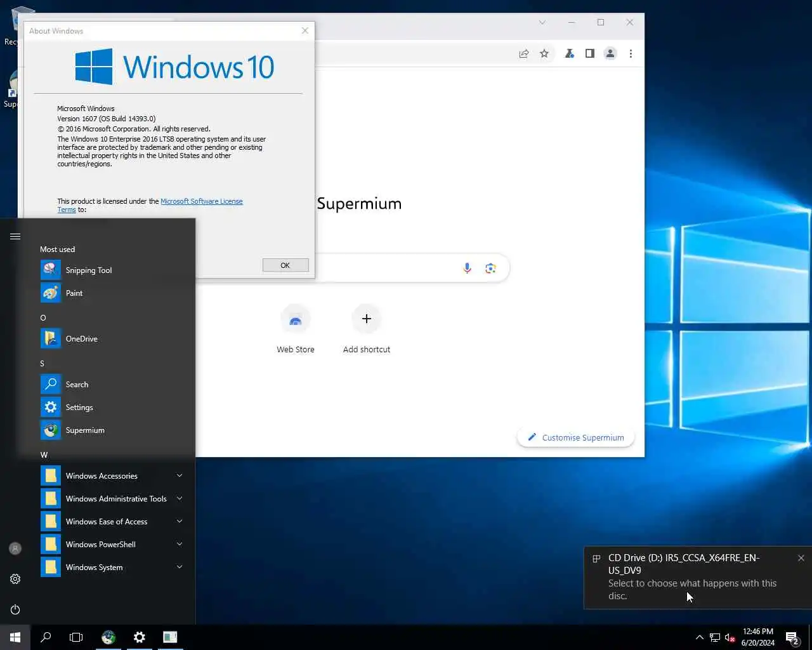Open the muted volume tray icon
812x650 pixels.
tap(730, 637)
